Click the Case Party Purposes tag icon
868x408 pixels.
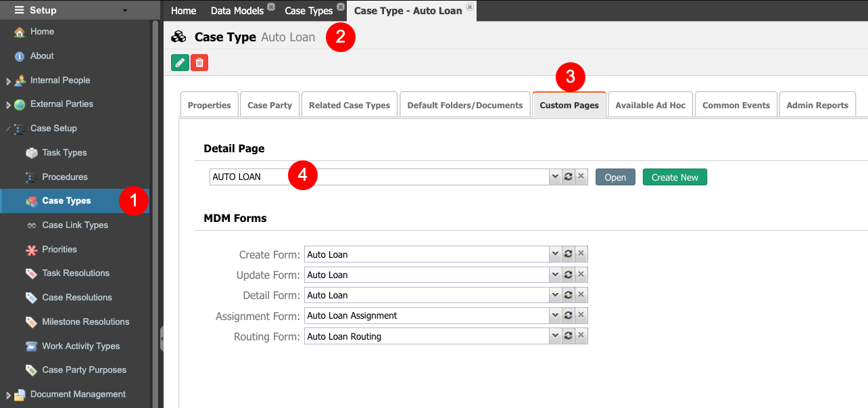(x=31, y=370)
